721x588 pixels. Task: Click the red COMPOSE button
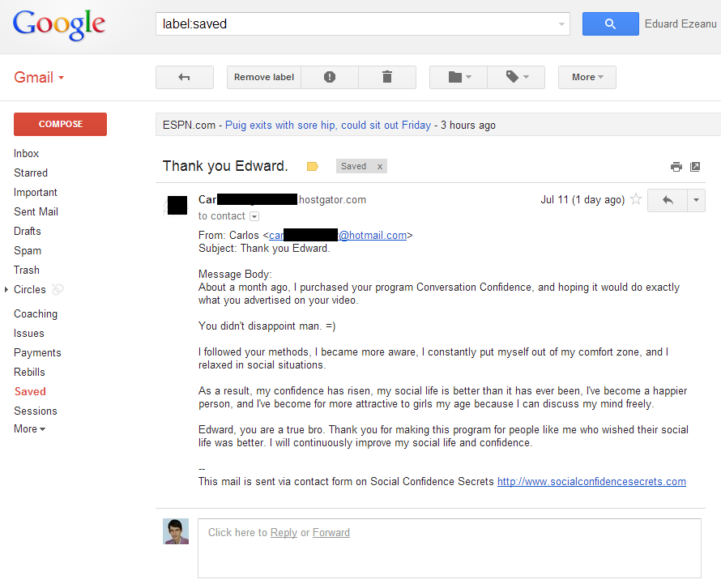click(x=60, y=124)
